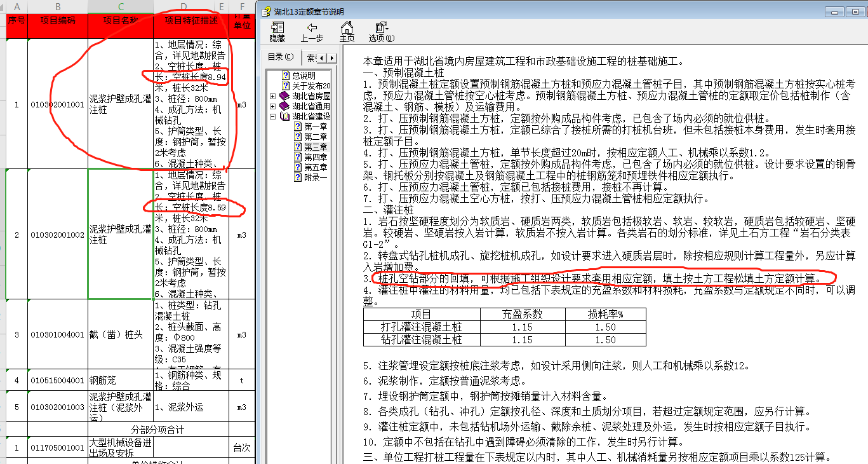Click the 充盈系数 table header in help
Image resolution: width=868 pixels, height=464 pixels.
click(523, 314)
